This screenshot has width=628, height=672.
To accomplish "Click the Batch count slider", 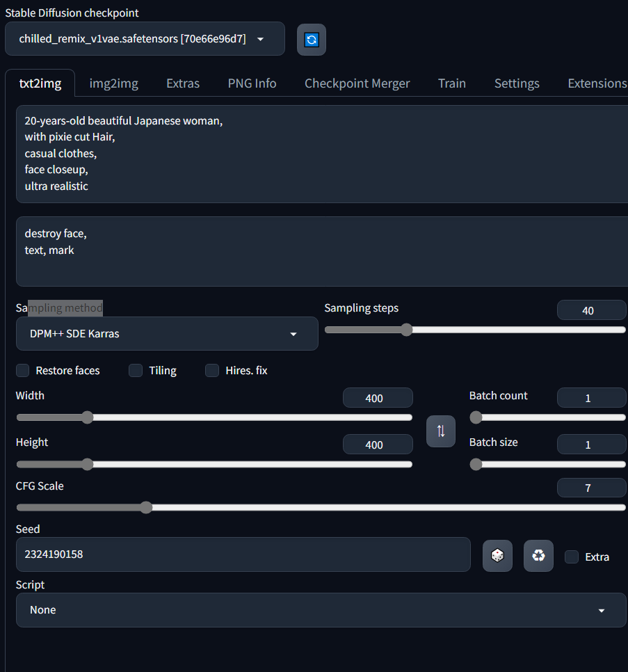I will click(548, 417).
